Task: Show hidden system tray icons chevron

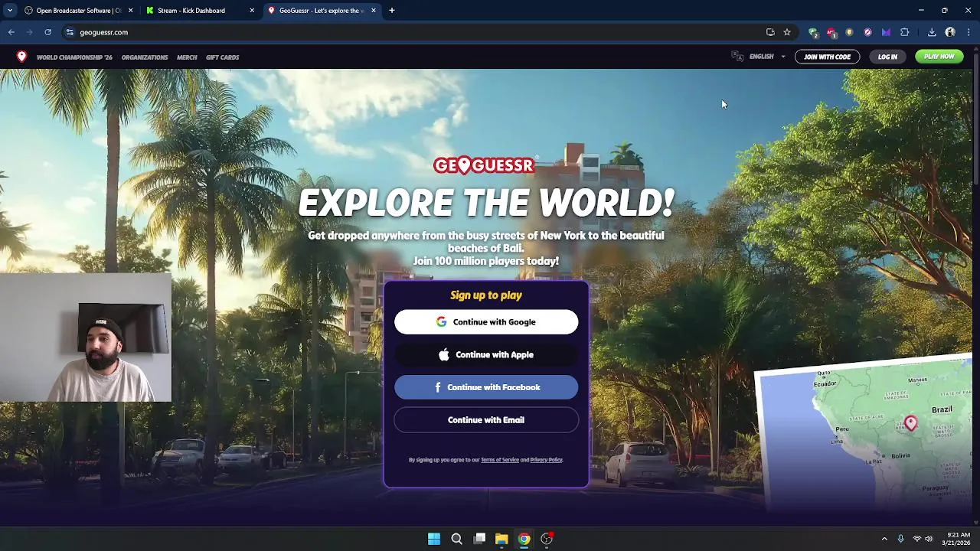Action: (x=884, y=539)
